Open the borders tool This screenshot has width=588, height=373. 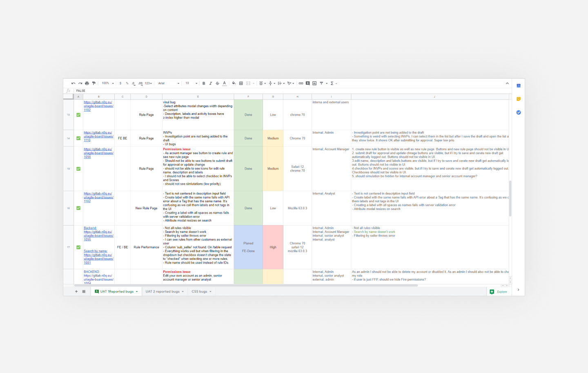pyautogui.click(x=241, y=83)
